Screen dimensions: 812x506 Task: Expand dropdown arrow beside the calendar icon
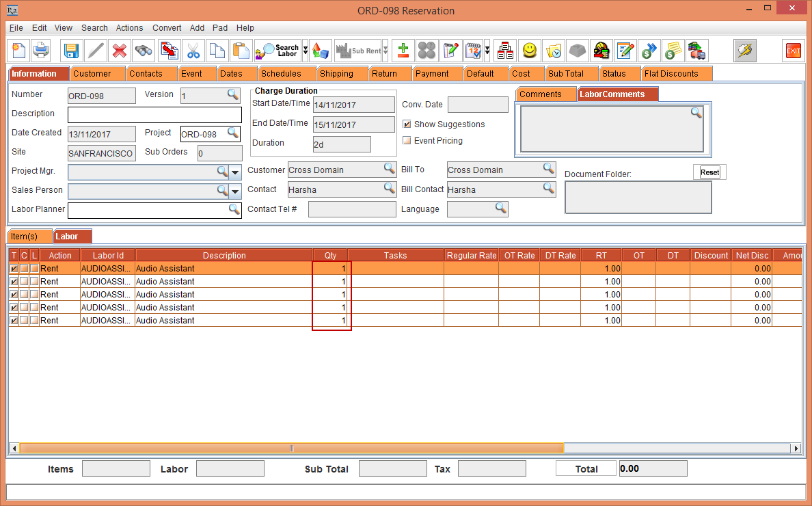487,51
